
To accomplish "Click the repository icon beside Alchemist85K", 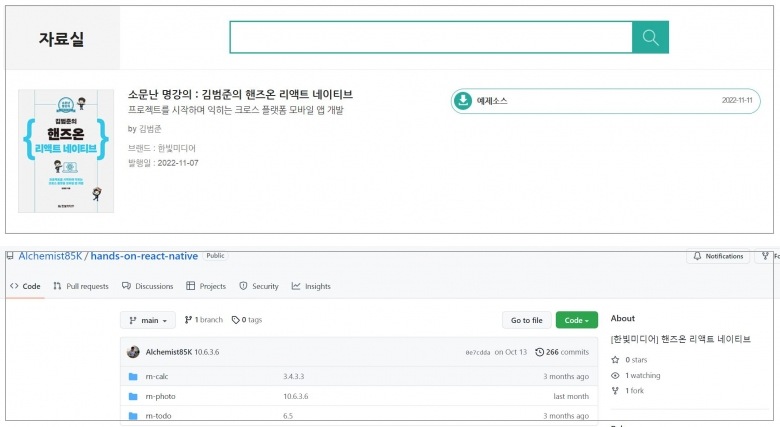I will pyautogui.click(x=10, y=256).
